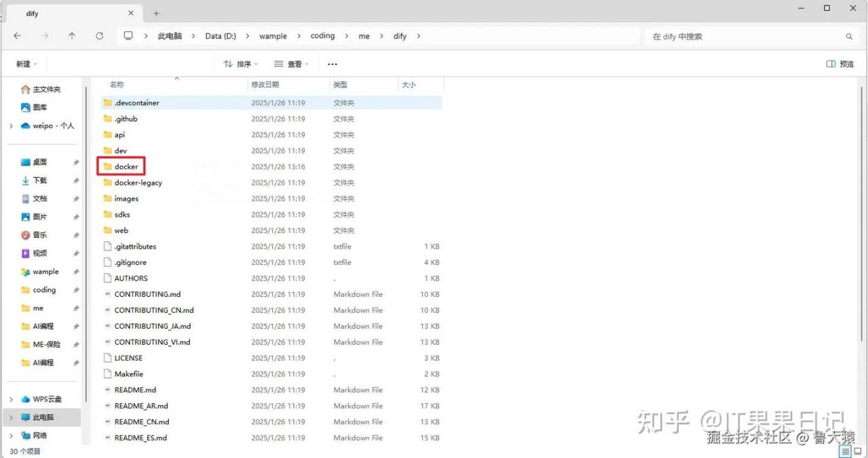Expand the WPS云盘 tree node

12,399
